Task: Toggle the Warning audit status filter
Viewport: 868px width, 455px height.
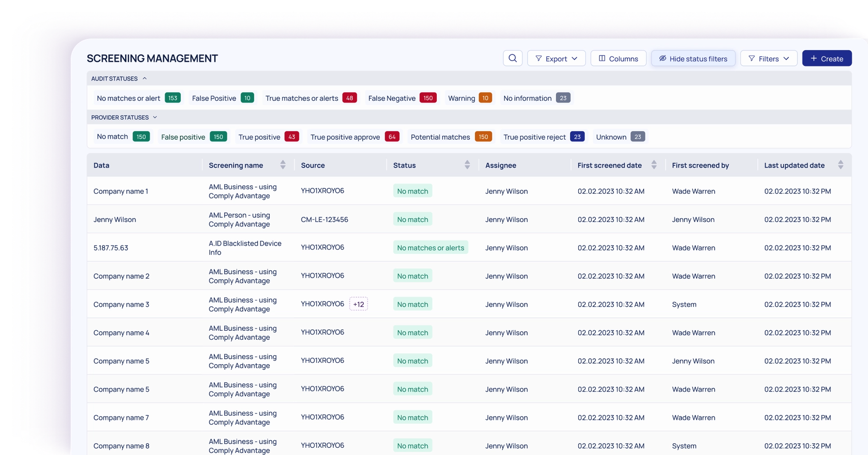Action: (469, 98)
